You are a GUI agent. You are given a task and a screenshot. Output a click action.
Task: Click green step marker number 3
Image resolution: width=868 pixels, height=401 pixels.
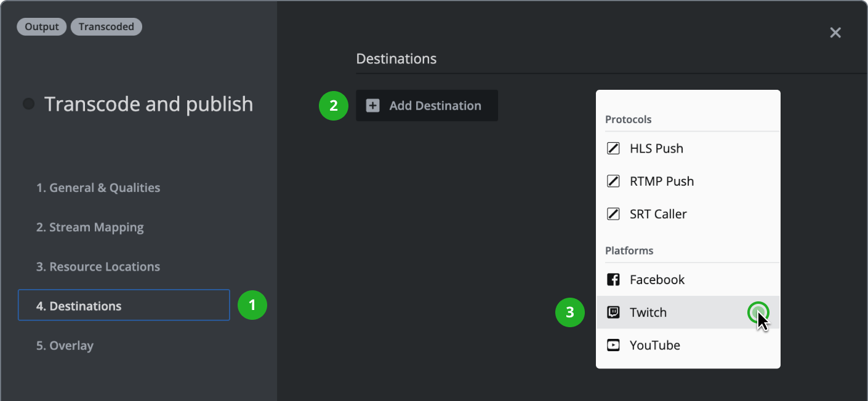click(x=570, y=312)
